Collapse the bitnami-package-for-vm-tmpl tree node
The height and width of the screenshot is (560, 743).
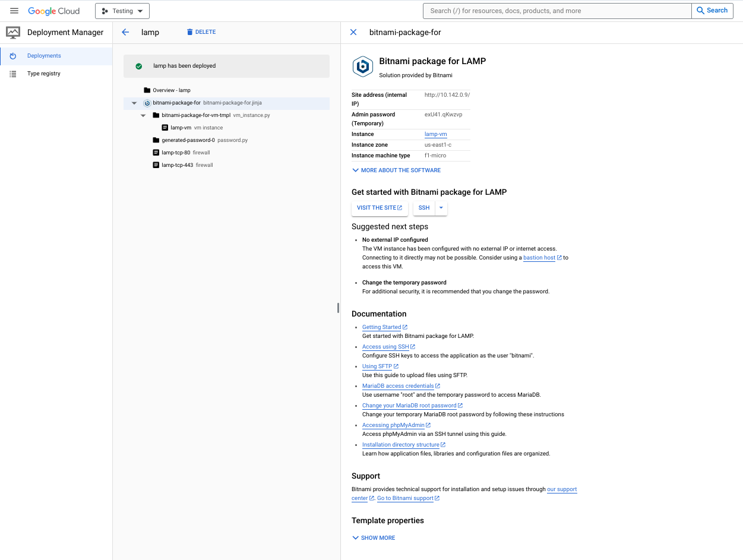click(143, 115)
